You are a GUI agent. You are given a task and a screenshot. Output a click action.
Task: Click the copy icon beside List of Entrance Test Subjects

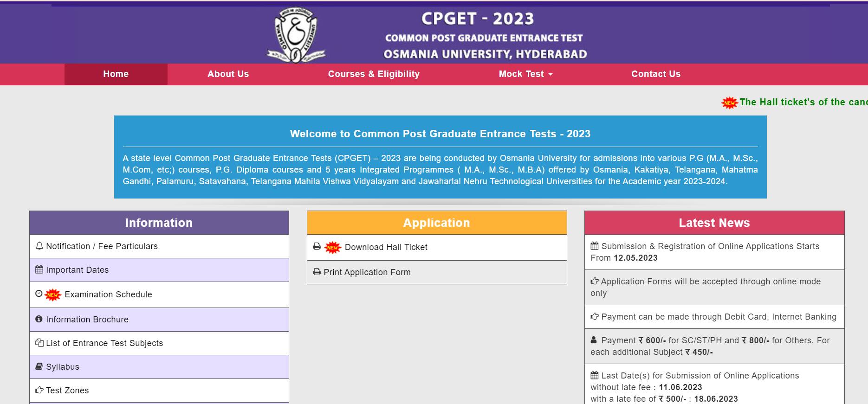[x=39, y=343]
